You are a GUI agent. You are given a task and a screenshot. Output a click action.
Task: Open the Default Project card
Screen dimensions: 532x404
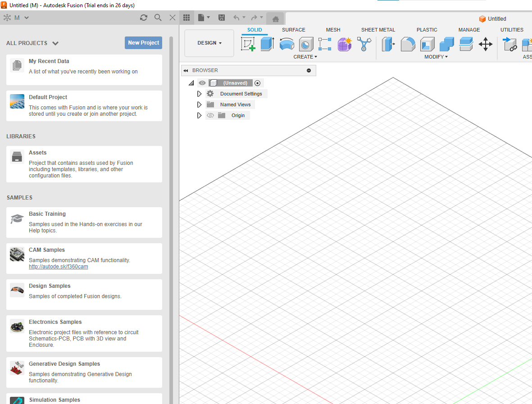click(84, 106)
